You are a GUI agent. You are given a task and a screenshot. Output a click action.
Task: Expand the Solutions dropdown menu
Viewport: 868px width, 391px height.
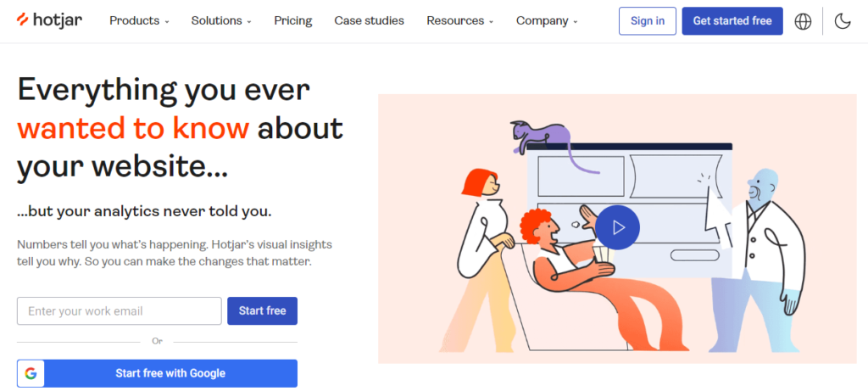coord(221,21)
